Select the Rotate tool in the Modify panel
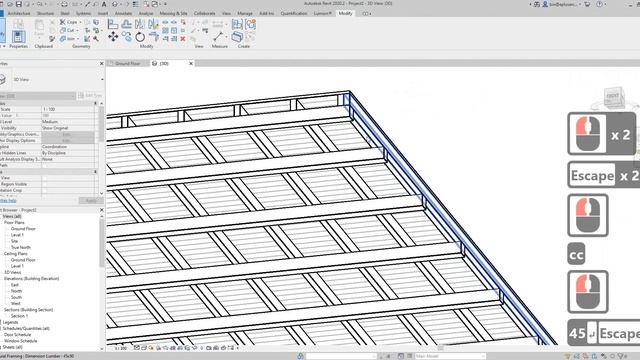This screenshot has height=360, width=640. tap(140, 37)
